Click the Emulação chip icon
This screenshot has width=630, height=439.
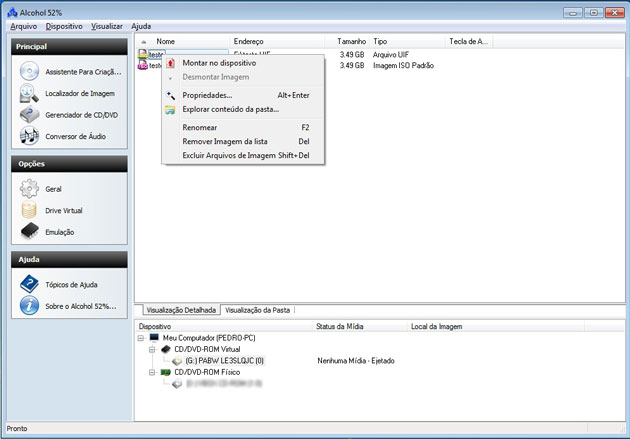point(29,231)
